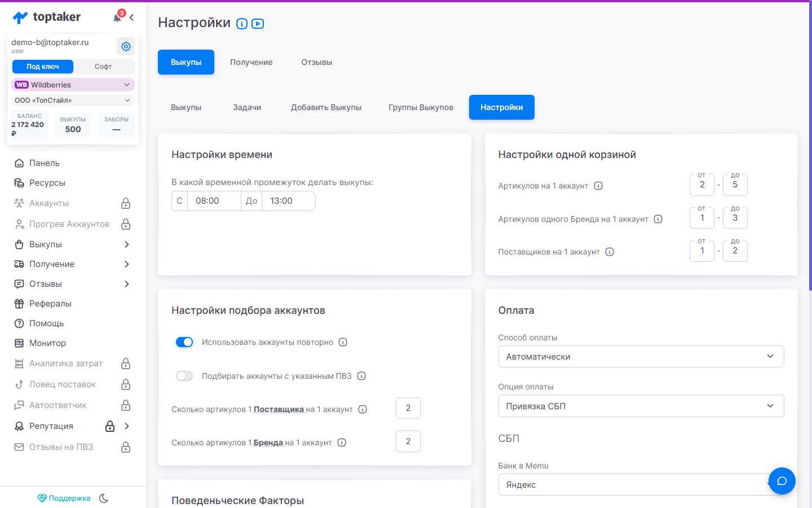Open the Группы Выкупов sub-tab
This screenshot has height=508, width=812.
pos(421,107)
